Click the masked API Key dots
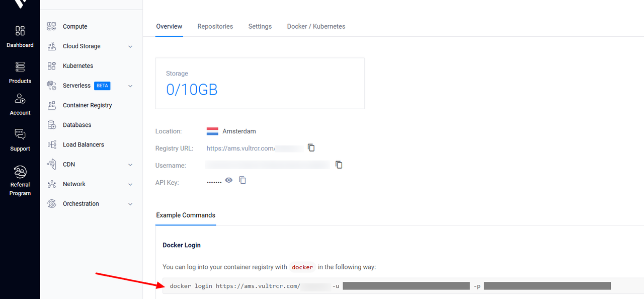This screenshot has width=644, height=299. (x=214, y=182)
